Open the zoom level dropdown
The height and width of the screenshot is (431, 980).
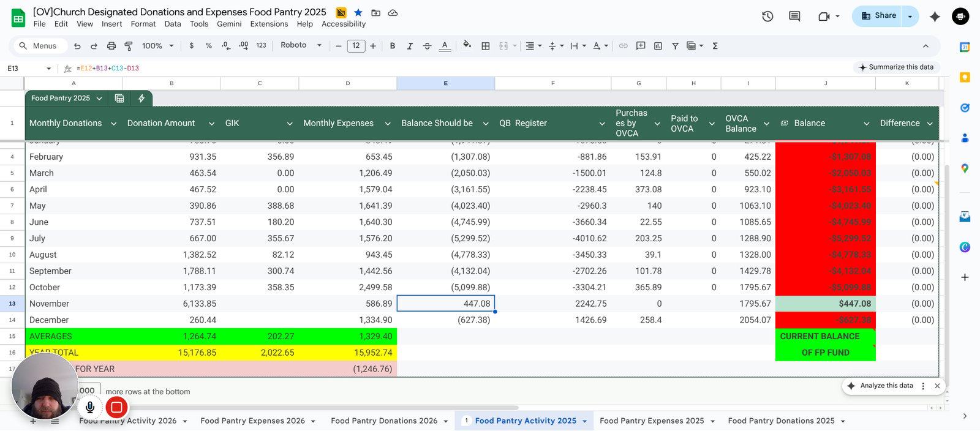coord(158,46)
